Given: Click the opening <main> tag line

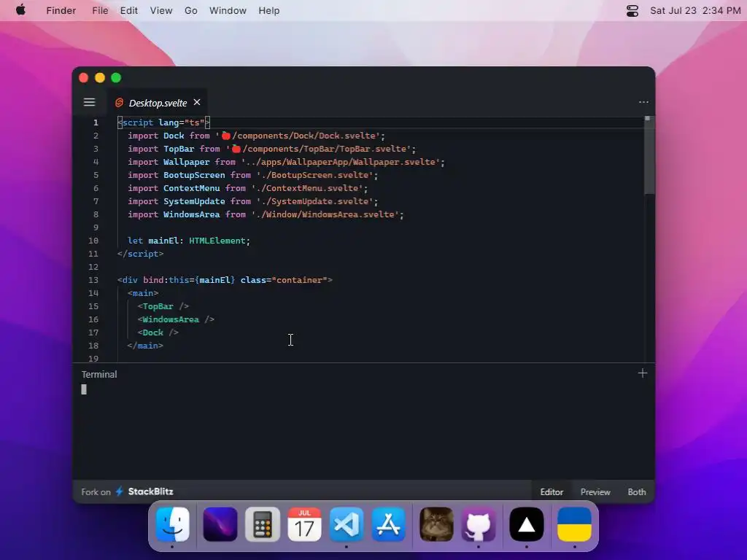Looking at the screenshot, I should coord(143,293).
